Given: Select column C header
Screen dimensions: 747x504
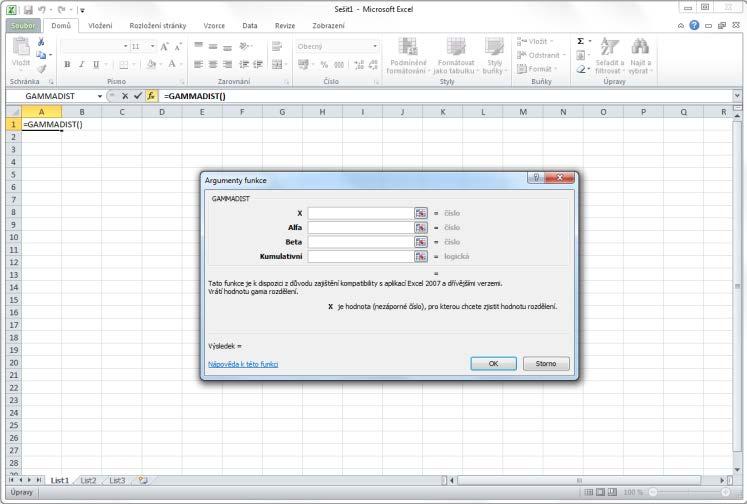Looking at the screenshot, I should pos(121,112).
